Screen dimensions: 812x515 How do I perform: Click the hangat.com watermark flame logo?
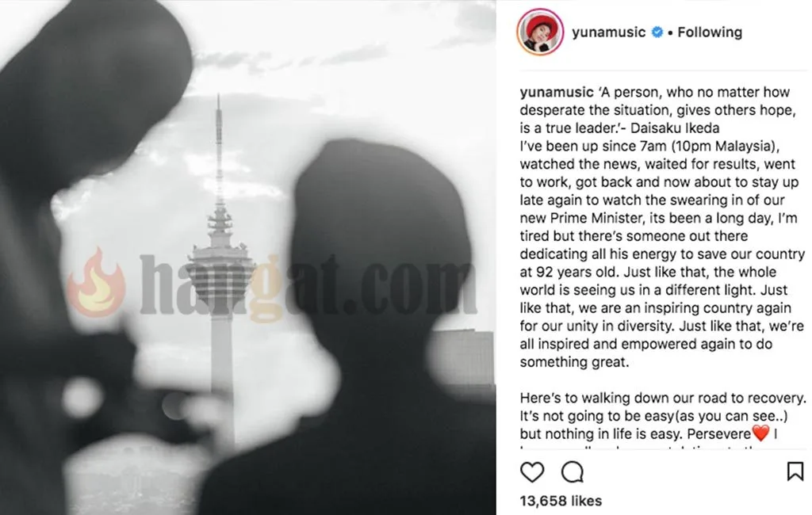(96, 284)
